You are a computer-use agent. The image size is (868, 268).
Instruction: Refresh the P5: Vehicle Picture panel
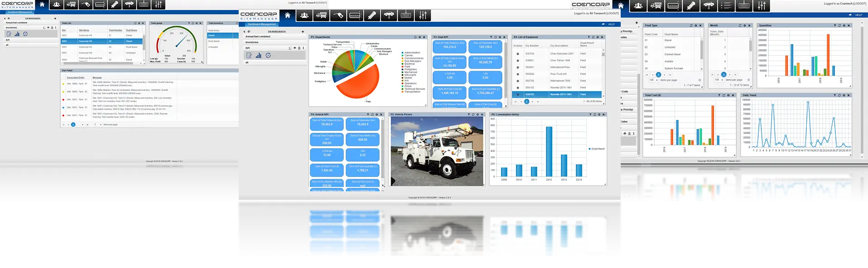click(x=473, y=114)
